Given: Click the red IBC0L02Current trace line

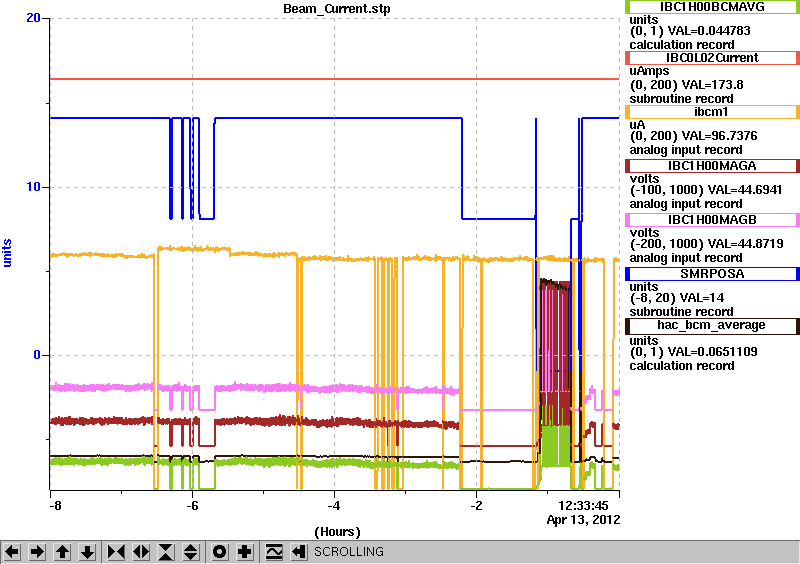Looking at the screenshot, I should pos(334,79).
